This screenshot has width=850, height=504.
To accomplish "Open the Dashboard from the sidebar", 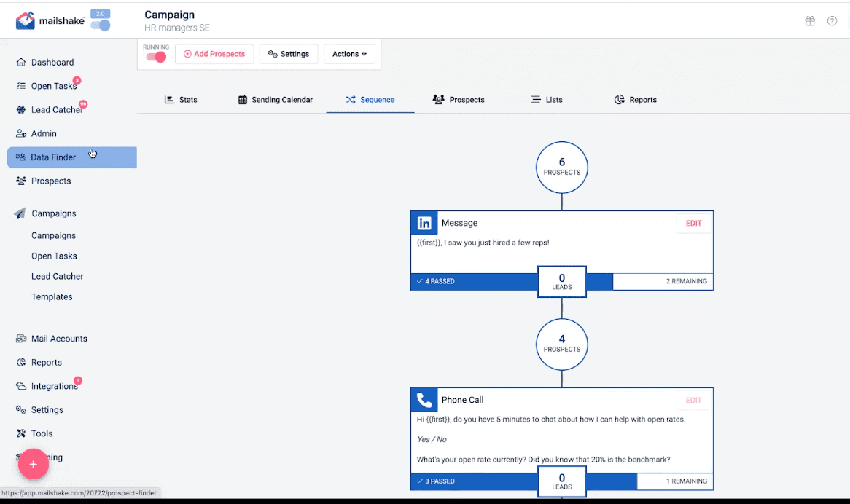I will [x=51, y=62].
